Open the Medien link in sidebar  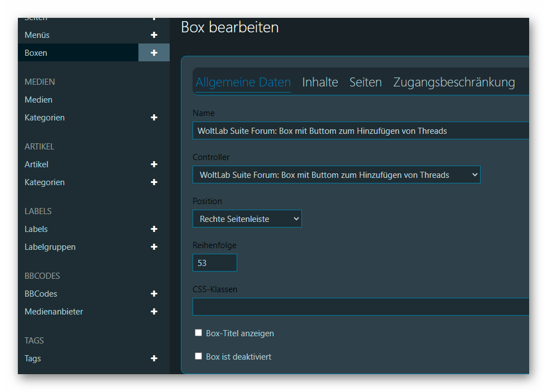tap(39, 100)
